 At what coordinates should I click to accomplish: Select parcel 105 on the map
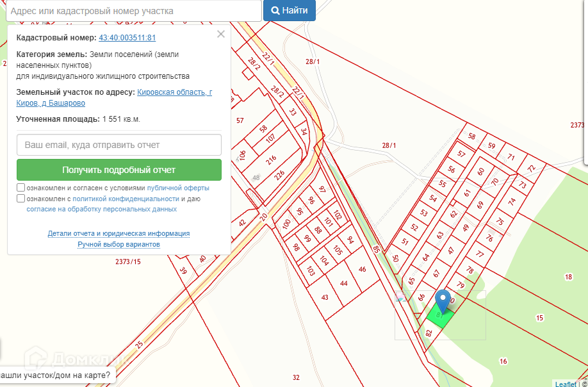(338, 250)
